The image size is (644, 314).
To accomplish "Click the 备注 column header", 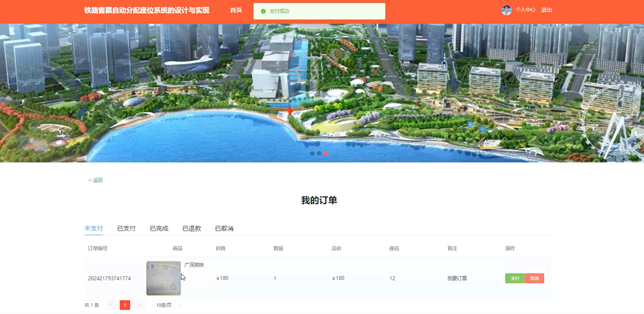I will (x=452, y=248).
